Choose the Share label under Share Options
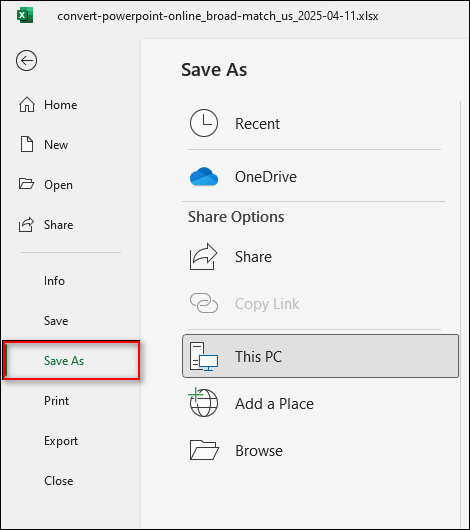 tap(253, 257)
